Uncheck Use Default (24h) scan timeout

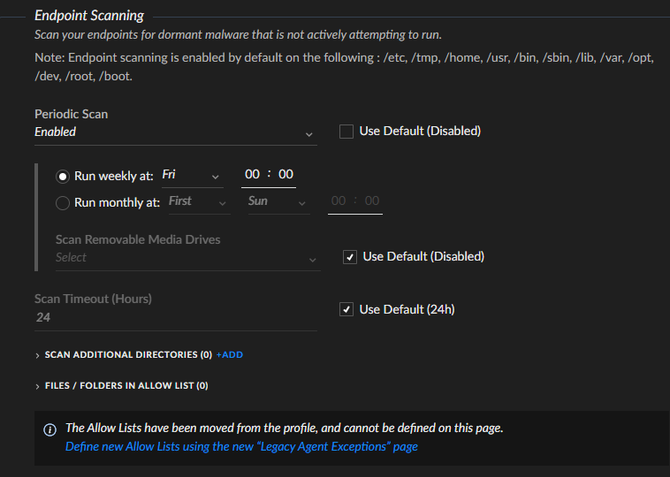pyautogui.click(x=347, y=310)
